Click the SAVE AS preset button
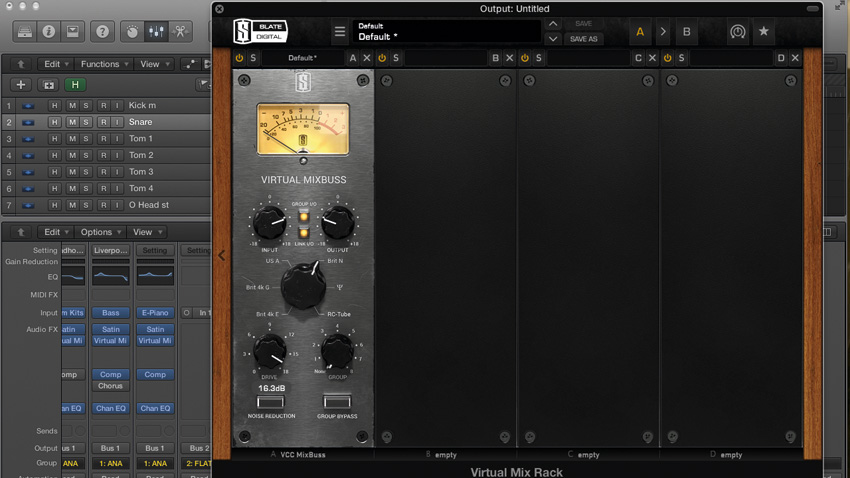The height and width of the screenshot is (478, 850). [x=583, y=39]
